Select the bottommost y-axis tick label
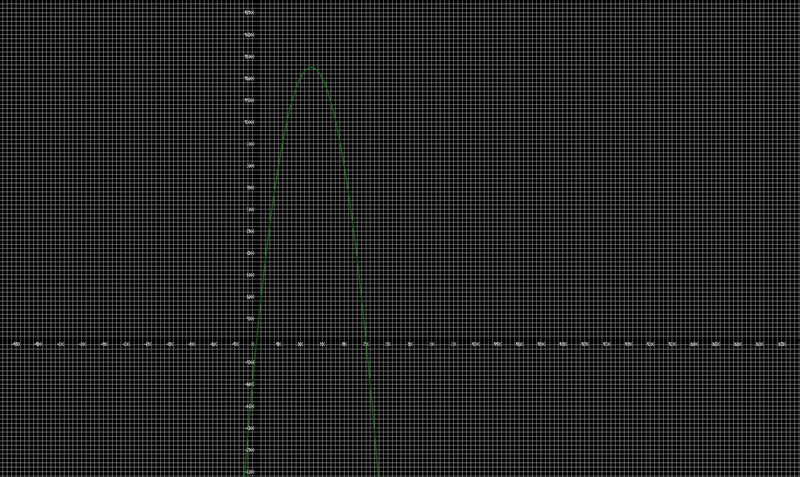Viewport: 800px width, 477px height. pyautogui.click(x=249, y=471)
